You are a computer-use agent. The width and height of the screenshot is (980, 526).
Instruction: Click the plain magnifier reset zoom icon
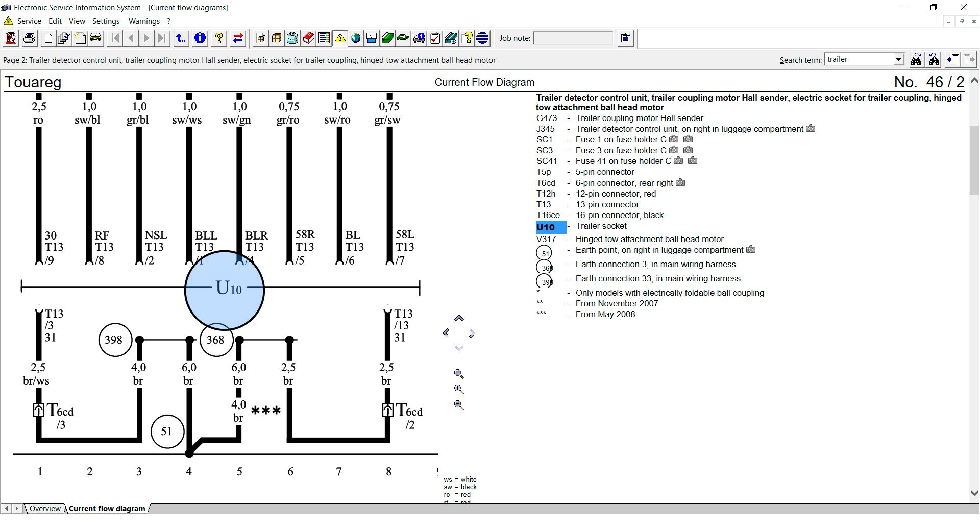tap(459, 374)
